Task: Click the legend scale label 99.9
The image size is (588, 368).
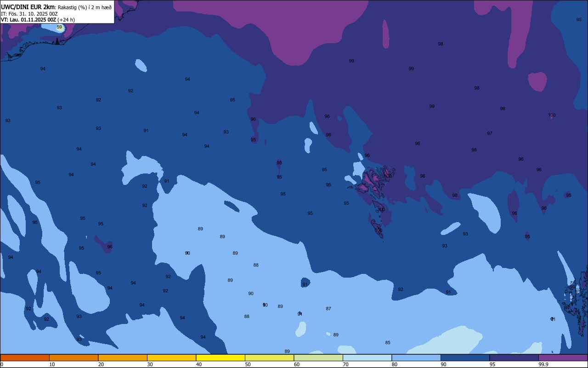Action: 543,364
